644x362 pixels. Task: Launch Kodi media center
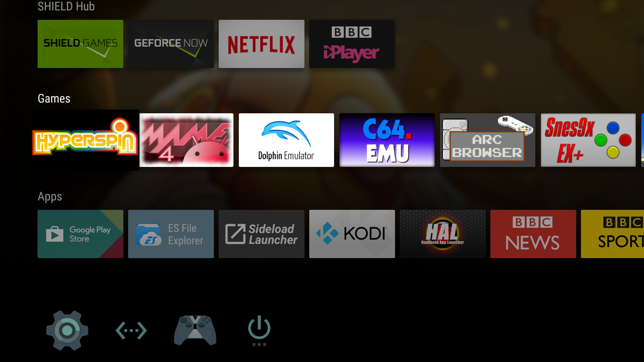click(x=352, y=234)
